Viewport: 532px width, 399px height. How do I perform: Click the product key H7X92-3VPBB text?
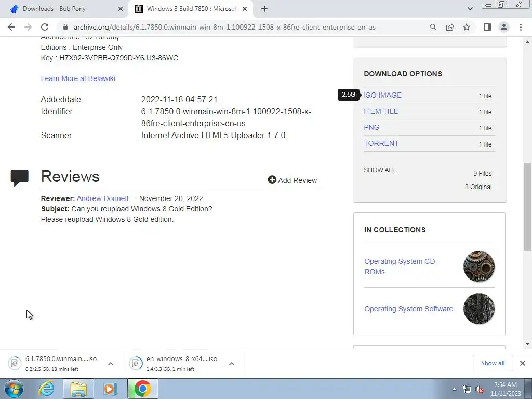click(x=119, y=58)
